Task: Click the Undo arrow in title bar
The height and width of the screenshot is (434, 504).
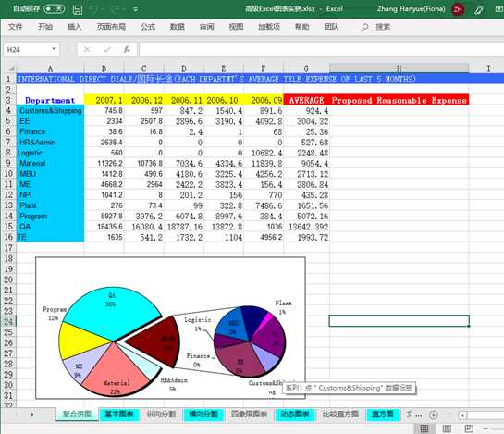Action: coord(93,9)
